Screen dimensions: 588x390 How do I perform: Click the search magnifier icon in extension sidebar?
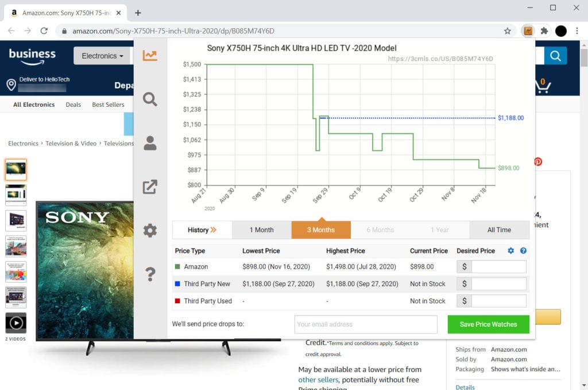click(150, 99)
